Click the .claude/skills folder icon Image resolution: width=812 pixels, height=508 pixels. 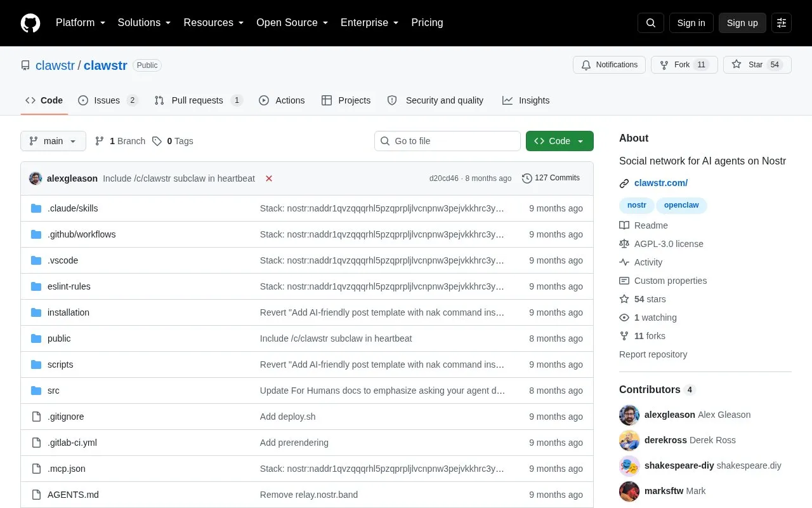pos(36,208)
